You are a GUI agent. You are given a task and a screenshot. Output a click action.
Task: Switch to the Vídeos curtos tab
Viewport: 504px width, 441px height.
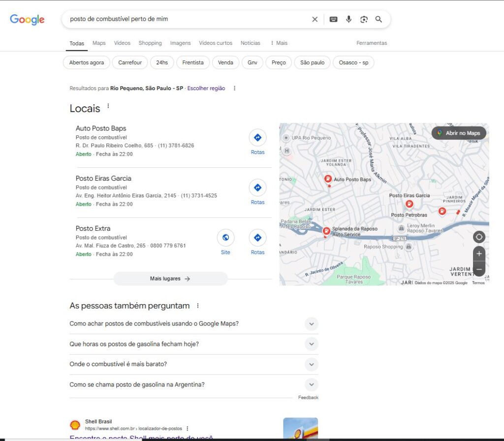tap(216, 43)
